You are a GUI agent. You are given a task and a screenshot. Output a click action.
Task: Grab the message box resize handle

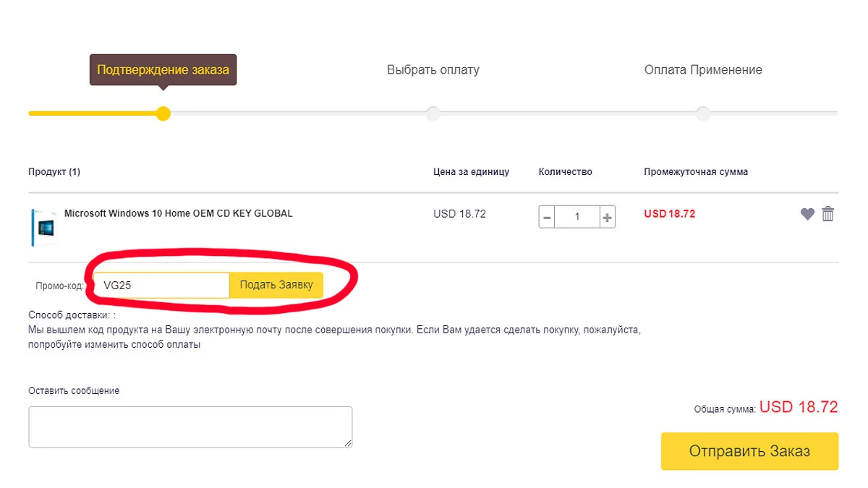point(348,442)
